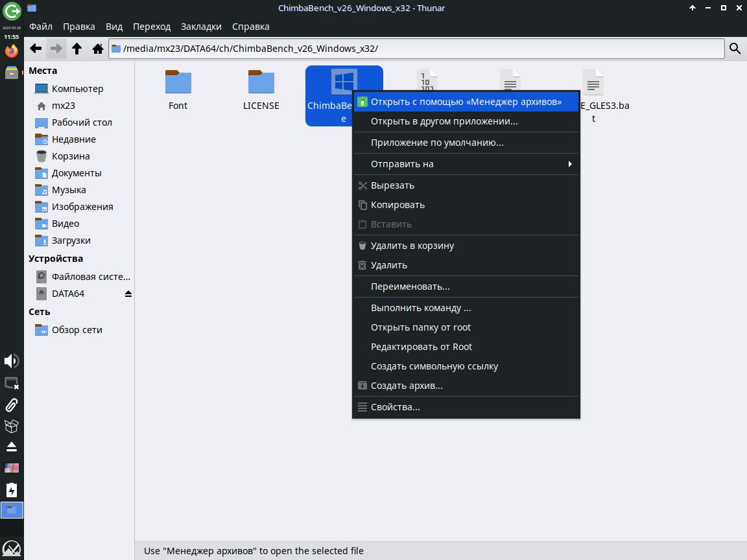Open Видео in sidebar

point(79,224)
